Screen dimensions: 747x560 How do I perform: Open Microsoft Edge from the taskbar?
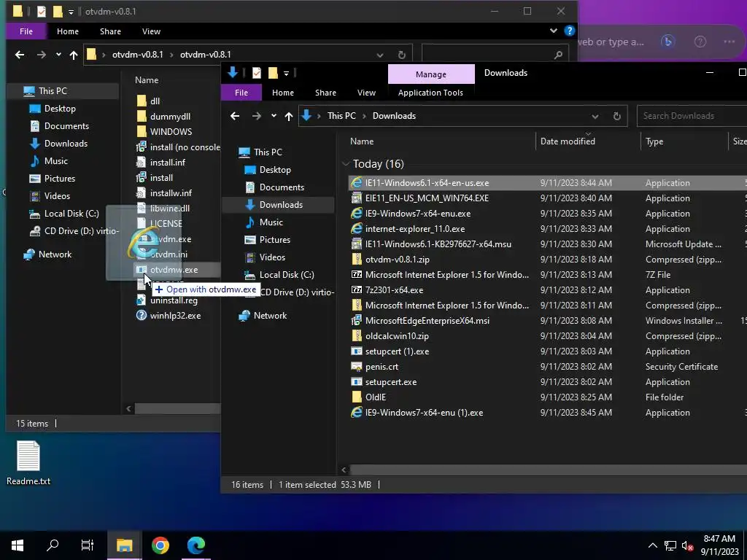pos(196,545)
